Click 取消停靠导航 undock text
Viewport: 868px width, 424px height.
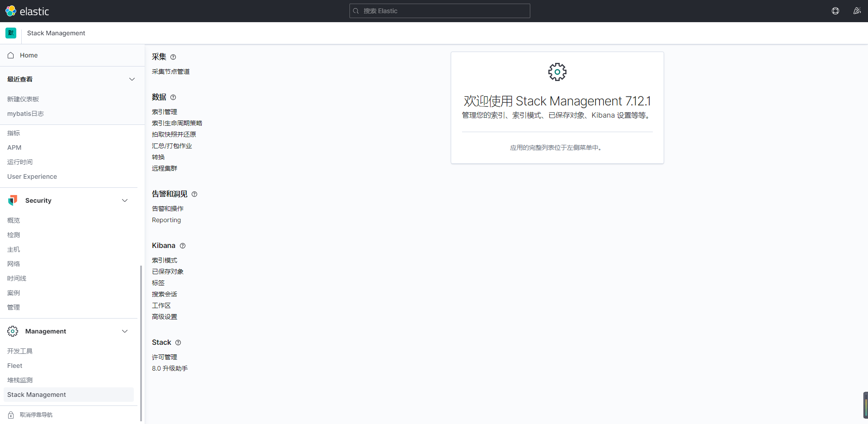tap(36, 415)
